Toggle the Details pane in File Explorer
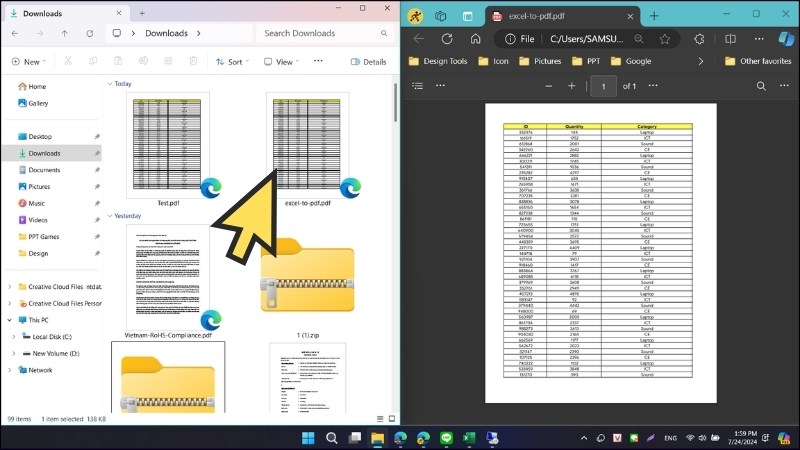Image resolution: width=800 pixels, height=450 pixels. (x=368, y=62)
